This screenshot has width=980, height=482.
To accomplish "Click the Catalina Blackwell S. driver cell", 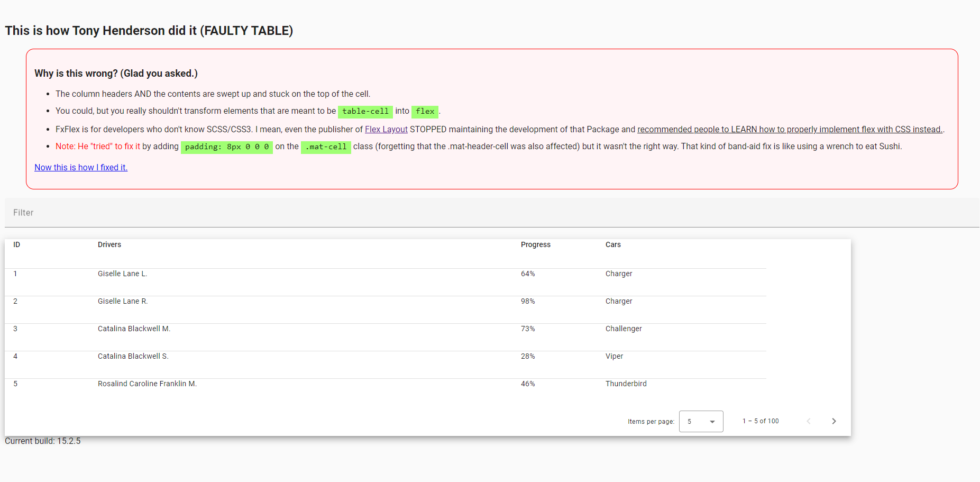I will pos(133,357).
